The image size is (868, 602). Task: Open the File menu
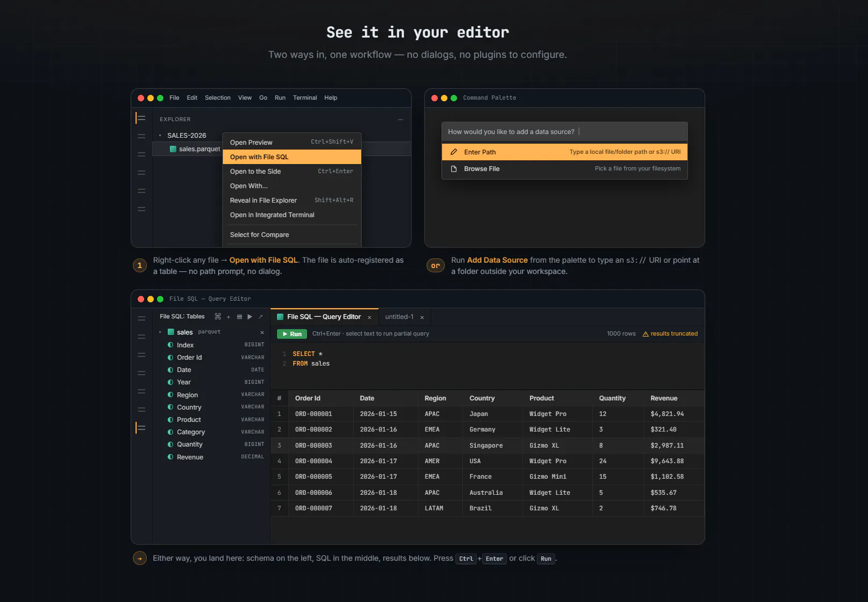tap(174, 98)
